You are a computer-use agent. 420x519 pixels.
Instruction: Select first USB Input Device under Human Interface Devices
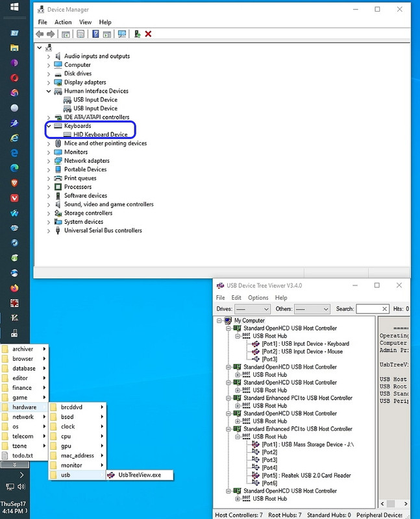[x=95, y=100]
